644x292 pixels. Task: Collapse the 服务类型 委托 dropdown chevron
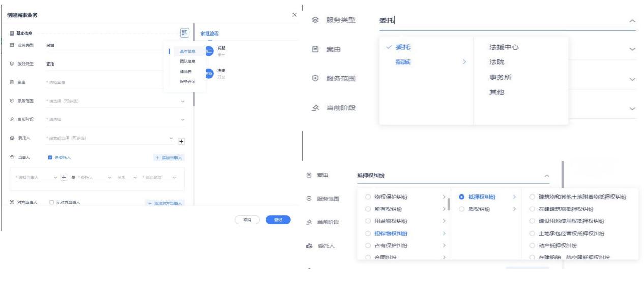click(x=632, y=21)
